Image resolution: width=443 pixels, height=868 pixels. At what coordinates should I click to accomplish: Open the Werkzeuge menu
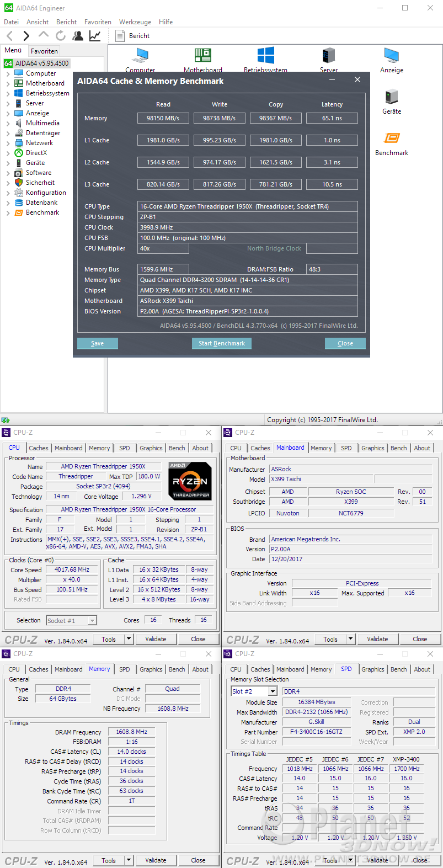pyautogui.click(x=135, y=22)
